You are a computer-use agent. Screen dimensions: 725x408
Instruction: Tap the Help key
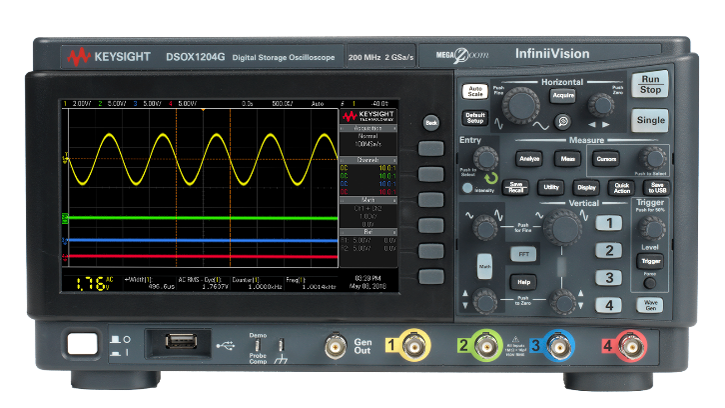click(x=523, y=282)
